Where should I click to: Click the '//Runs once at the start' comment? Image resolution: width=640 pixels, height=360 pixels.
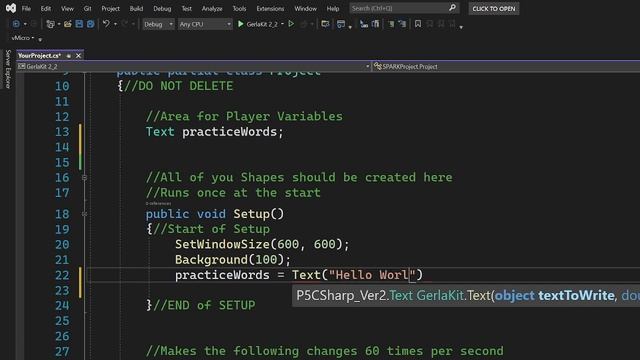233,193
